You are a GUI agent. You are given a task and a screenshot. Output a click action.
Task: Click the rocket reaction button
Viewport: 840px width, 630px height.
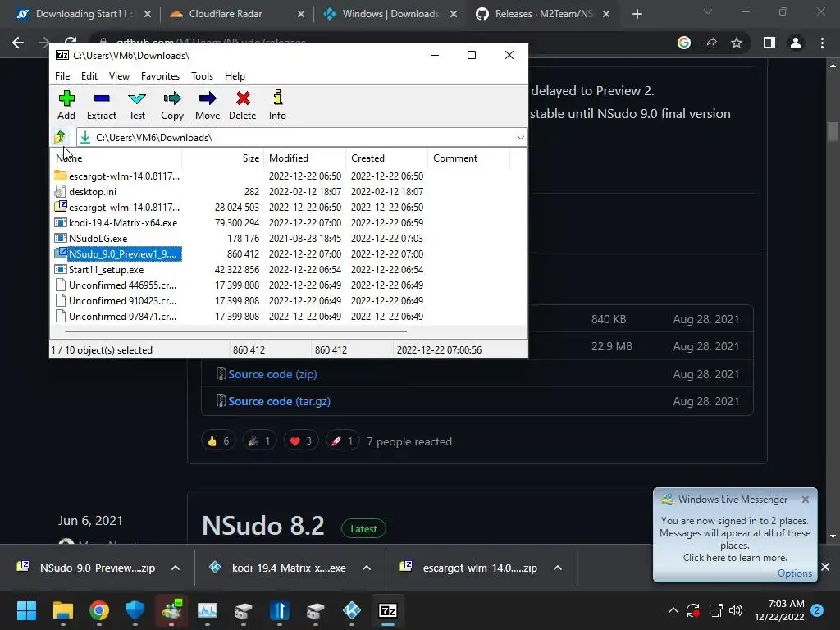(x=342, y=441)
